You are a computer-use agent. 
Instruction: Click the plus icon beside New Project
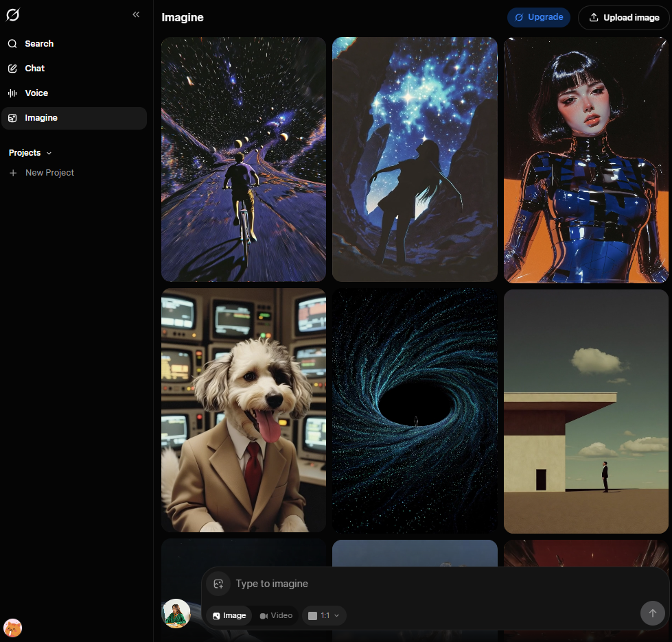[x=13, y=173]
